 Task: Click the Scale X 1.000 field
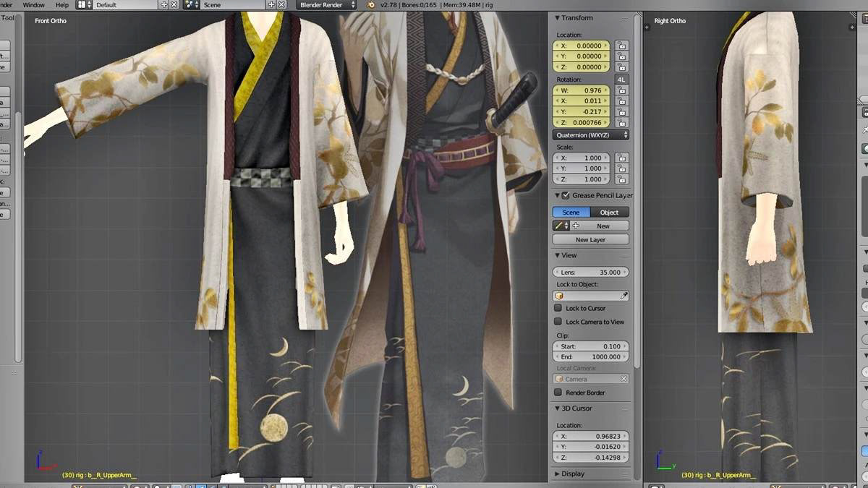[582, 158]
